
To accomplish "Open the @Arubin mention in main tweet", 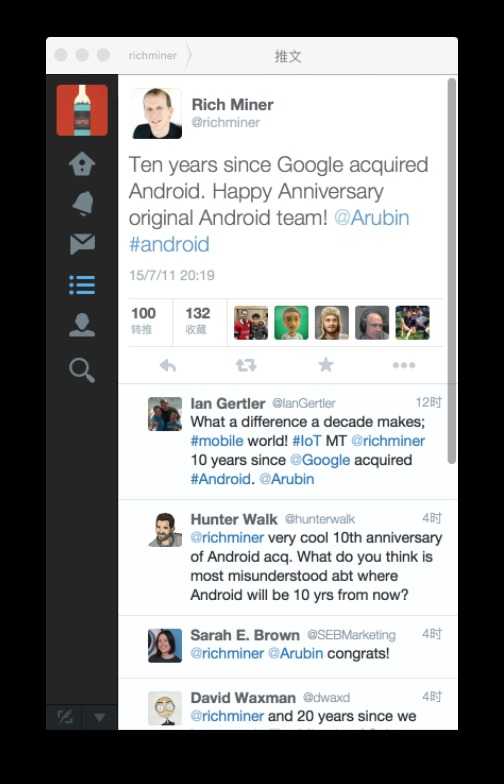I will coord(372,218).
